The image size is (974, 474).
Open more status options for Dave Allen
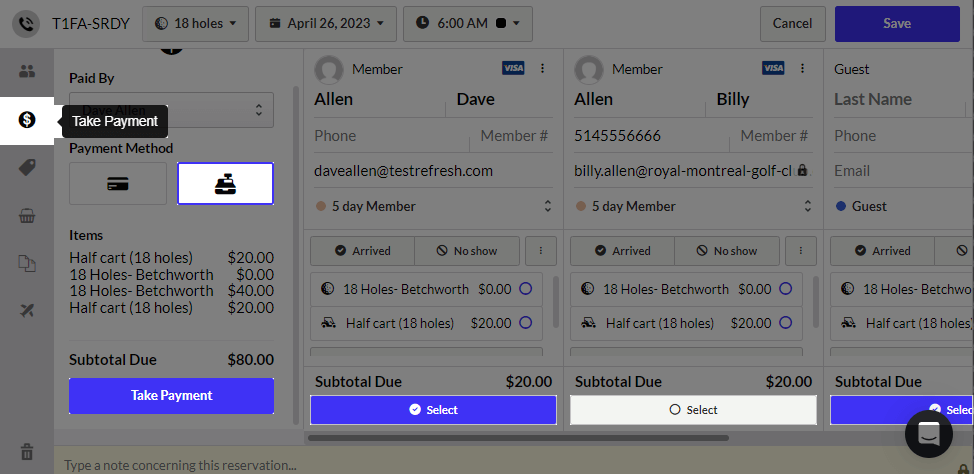tap(541, 251)
